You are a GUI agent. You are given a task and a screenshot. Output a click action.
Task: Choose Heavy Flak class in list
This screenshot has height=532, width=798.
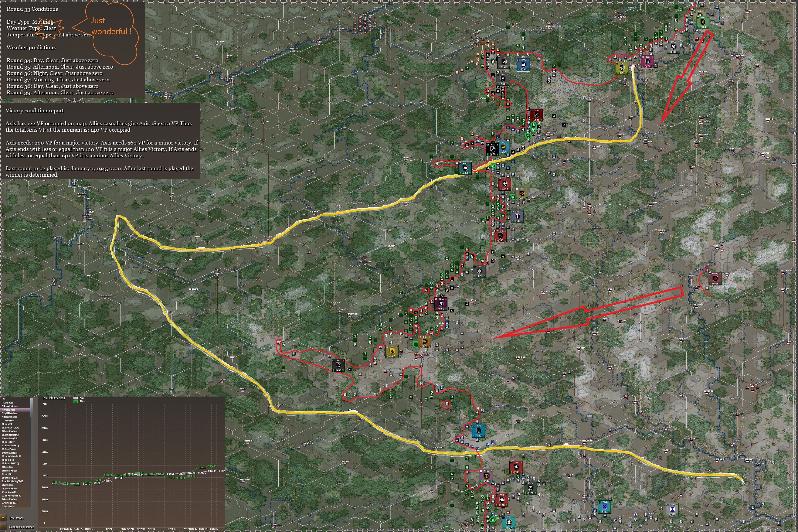click(x=15, y=406)
